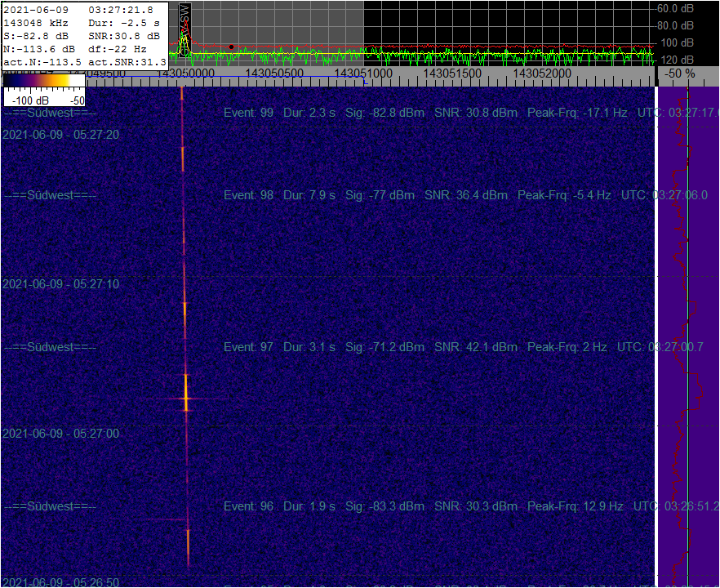Click the 100 dB scale label

[x=677, y=42]
